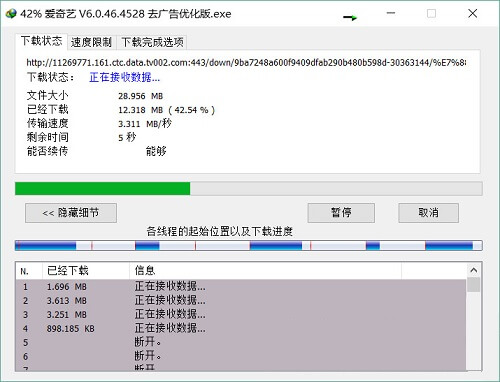Open the 下载完成选项 tab
The width and height of the screenshot is (500, 382).
pyautogui.click(x=152, y=43)
